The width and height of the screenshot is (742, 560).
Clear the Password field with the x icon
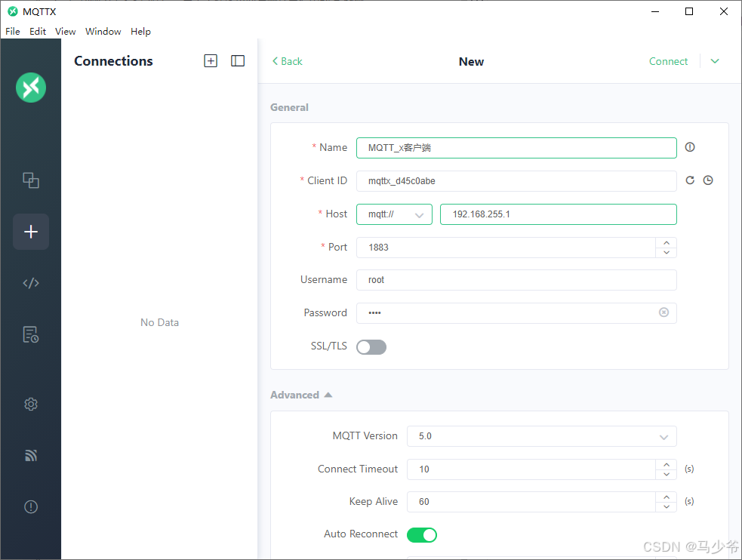click(x=664, y=312)
